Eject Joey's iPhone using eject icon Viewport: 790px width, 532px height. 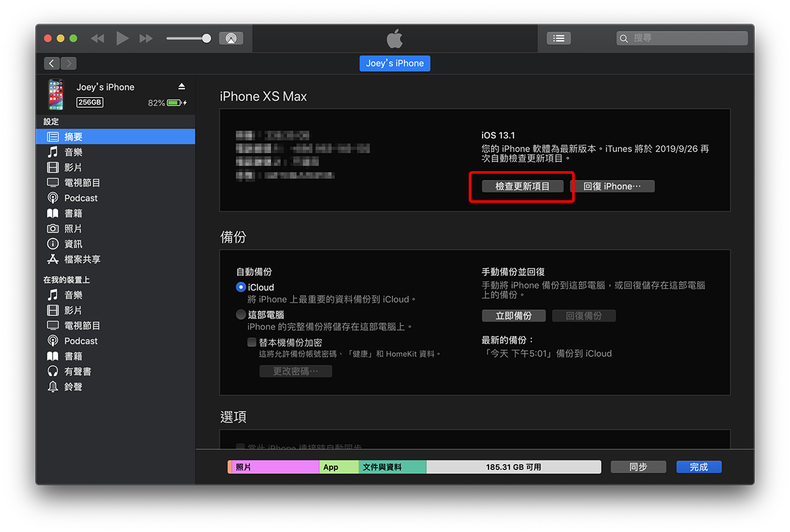[x=182, y=87]
